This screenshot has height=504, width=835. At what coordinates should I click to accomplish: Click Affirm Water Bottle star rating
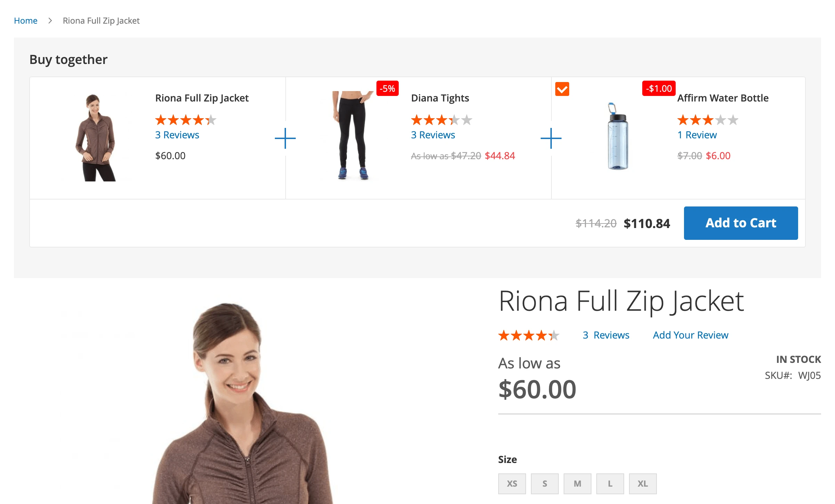coord(708,120)
